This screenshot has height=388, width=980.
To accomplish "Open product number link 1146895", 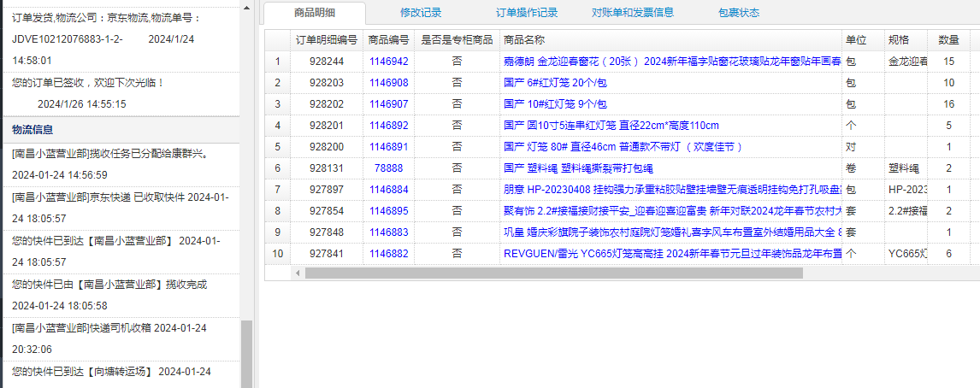I will pos(389,211).
